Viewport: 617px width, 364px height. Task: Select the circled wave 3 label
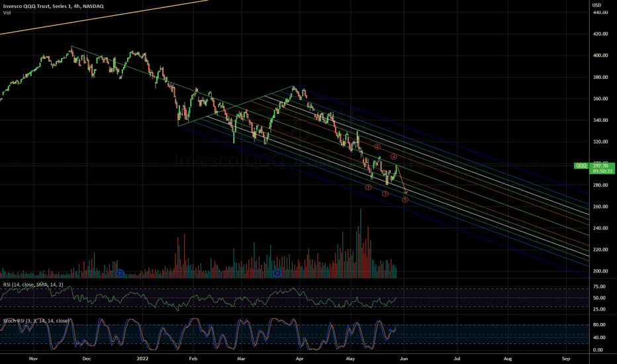[x=385, y=194]
